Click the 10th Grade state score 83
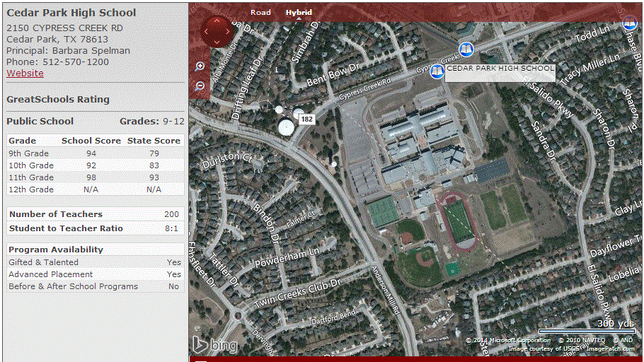 [x=154, y=165]
